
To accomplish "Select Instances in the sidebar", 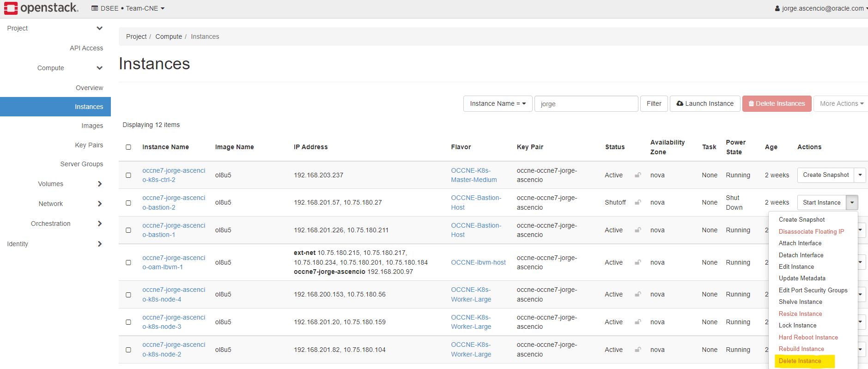I will click(x=55, y=107).
